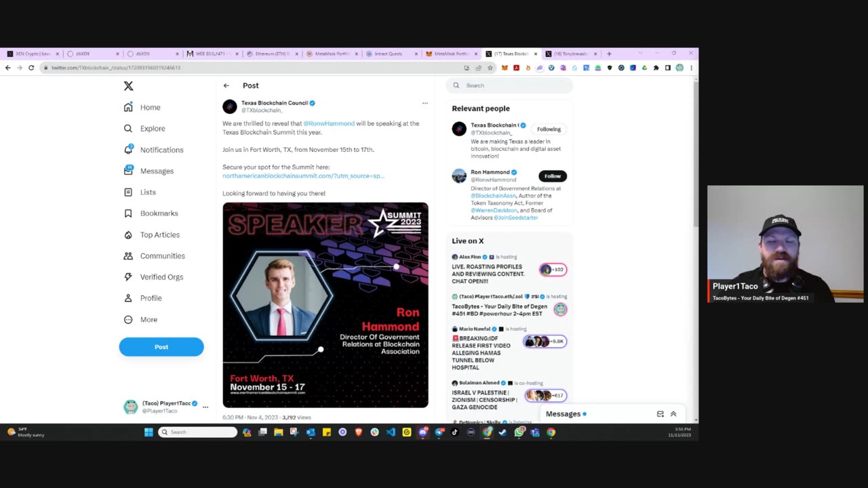Open Brave browser from the taskbar
Image resolution: width=868 pixels, height=488 pixels.
point(359,432)
